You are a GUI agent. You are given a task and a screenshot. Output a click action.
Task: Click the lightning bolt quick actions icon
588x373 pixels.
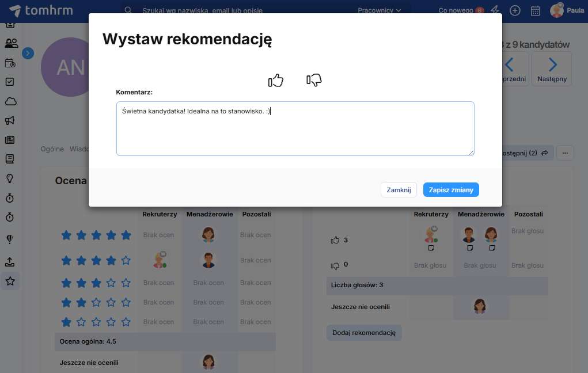click(495, 10)
